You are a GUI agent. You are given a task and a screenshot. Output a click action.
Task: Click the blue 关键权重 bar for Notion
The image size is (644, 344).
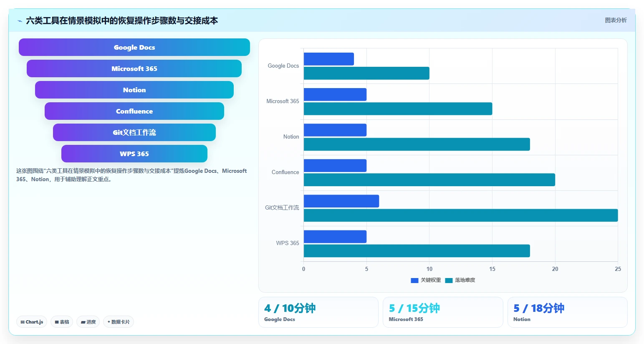coord(335,130)
